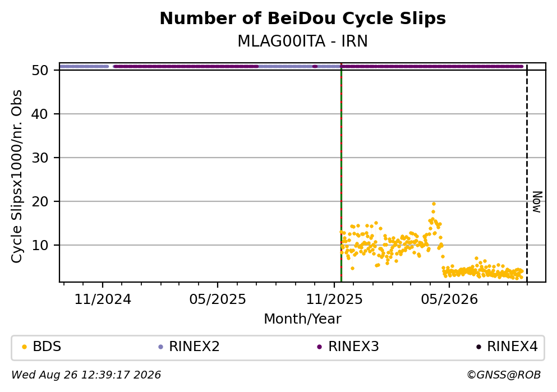Click the highest yellow data point near 20
The height and width of the screenshot is (392, 557).
pyautogui.click(x=434, y=204)
